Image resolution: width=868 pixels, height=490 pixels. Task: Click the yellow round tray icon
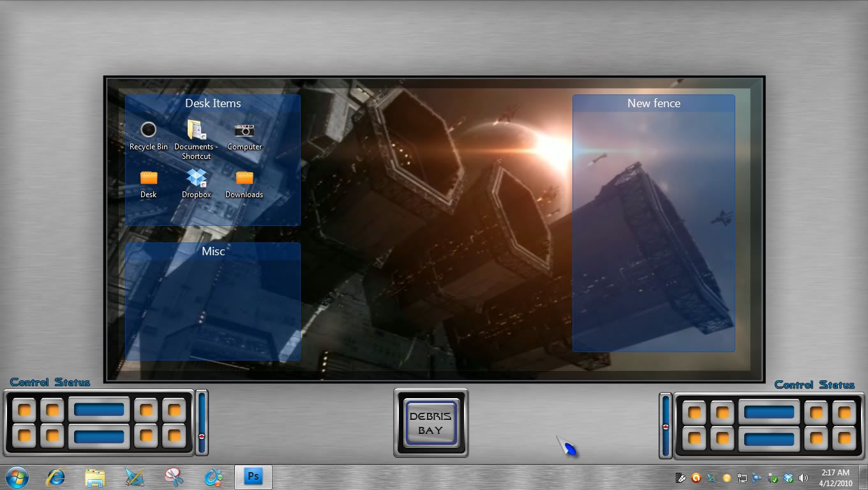tap(726, 478)
